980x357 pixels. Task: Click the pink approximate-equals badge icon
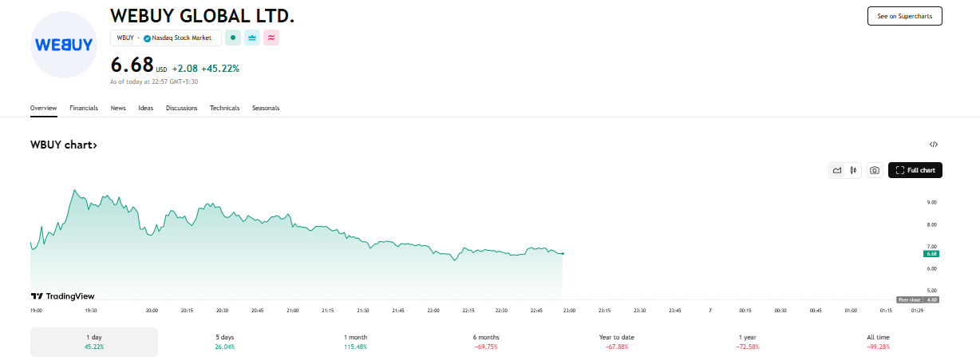point(271,38)
